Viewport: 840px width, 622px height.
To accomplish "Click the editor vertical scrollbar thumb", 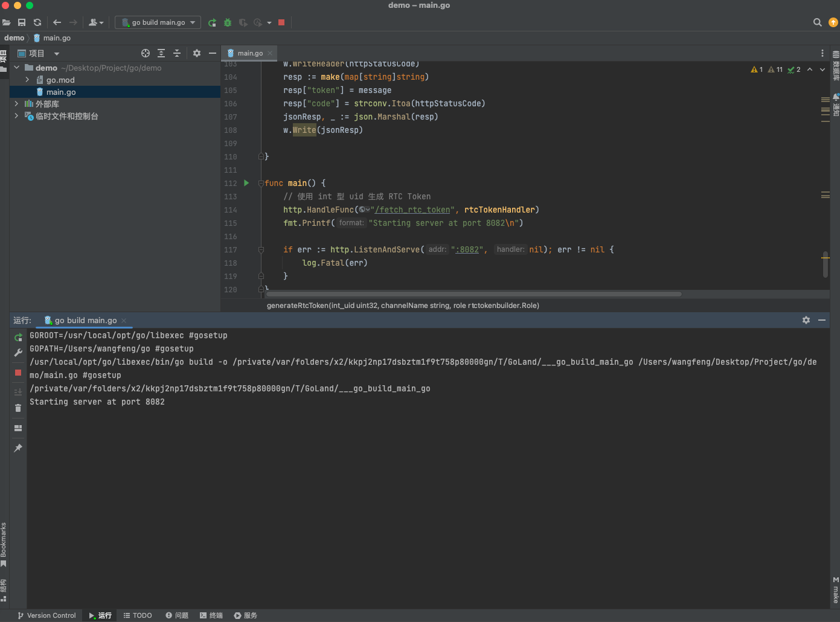I will (x=825, y=265).
